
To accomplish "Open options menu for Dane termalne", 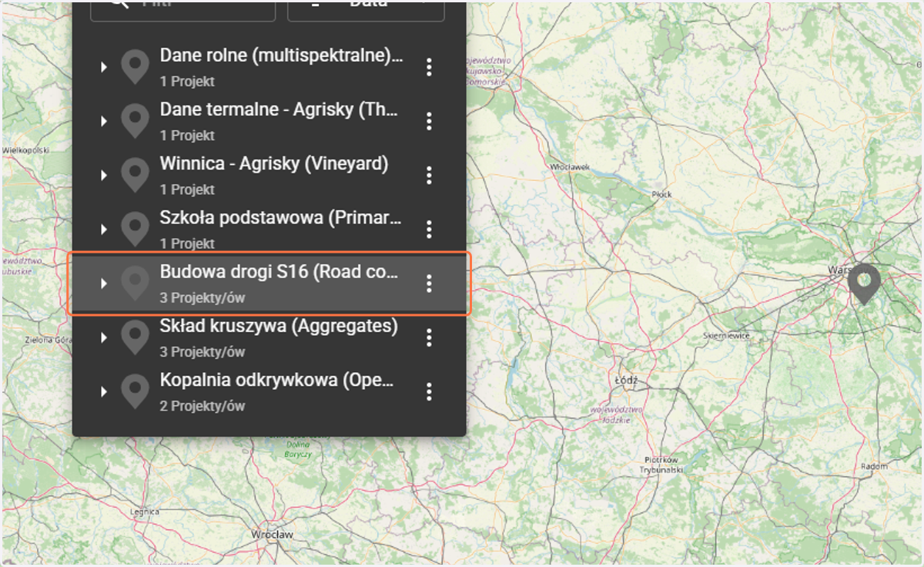I will tap(429, 121).
